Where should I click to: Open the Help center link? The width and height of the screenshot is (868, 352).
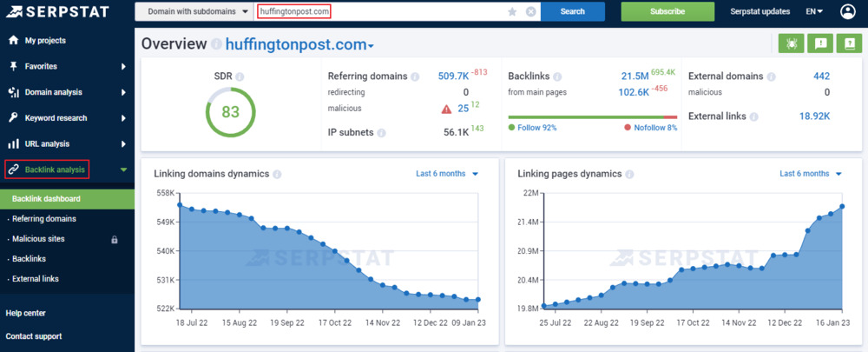(x=25, y=313)
